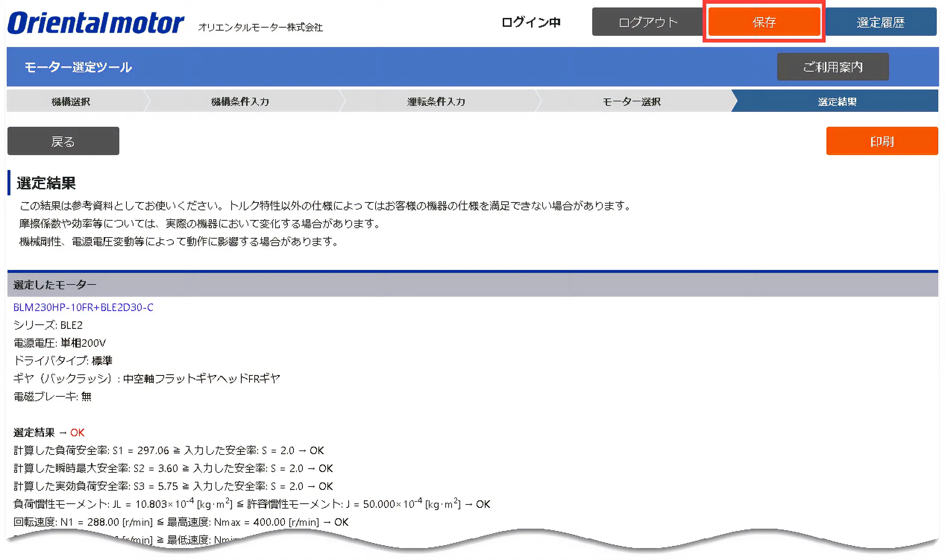Click the ドライバタイプ: 標準 line
The image size is (945, 560).
pos(63,361)
